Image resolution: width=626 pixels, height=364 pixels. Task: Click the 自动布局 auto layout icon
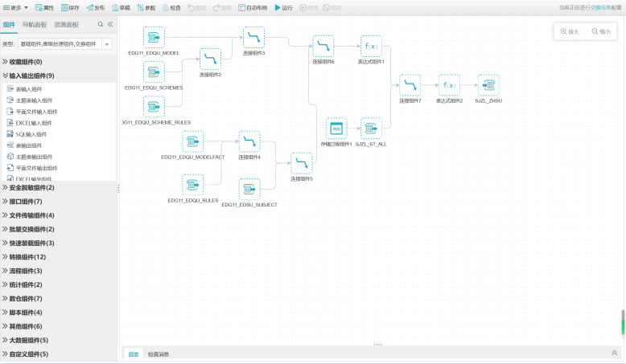click(253, 7)
